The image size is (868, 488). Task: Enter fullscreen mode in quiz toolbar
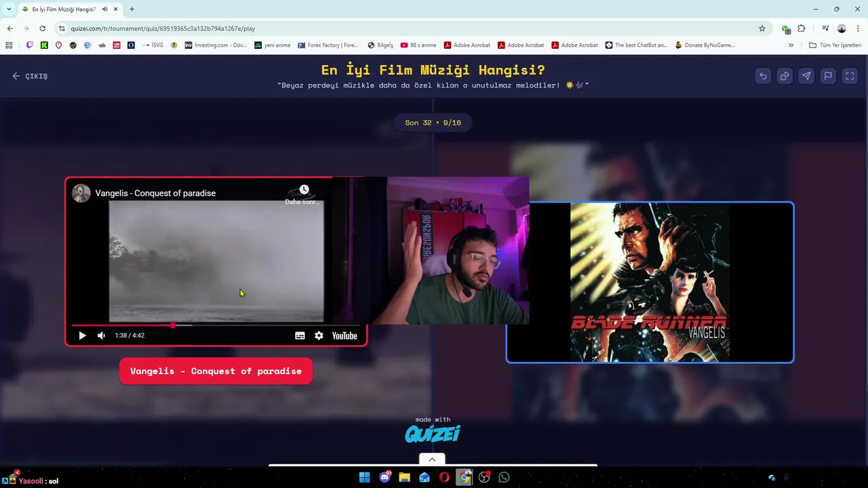pos(850,76)
